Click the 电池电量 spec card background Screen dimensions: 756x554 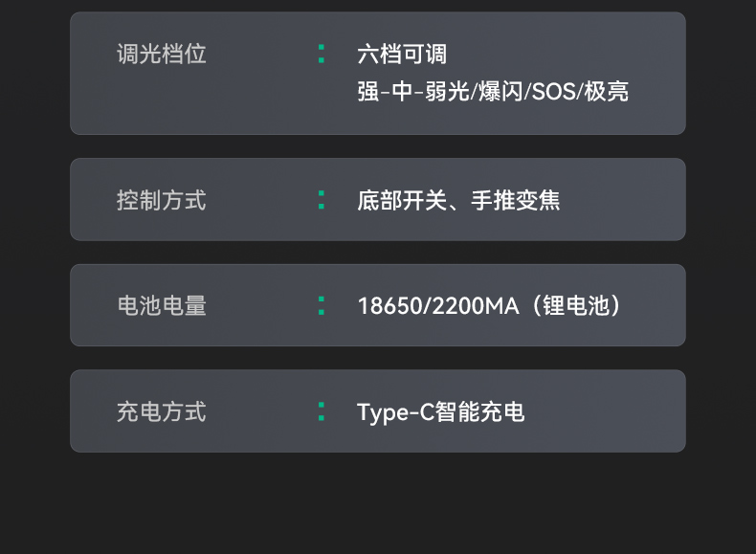[377, 305]
